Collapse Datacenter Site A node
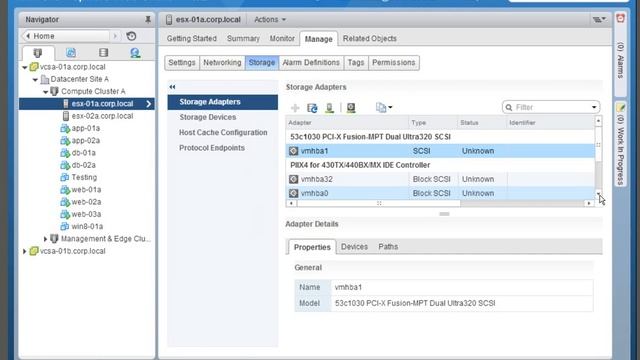640x360 pixels. (x=36, y=80)
